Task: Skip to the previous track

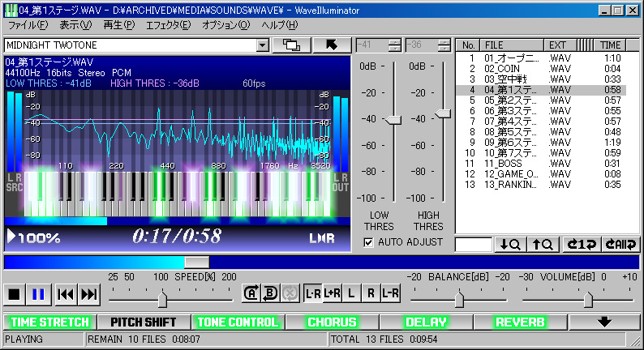Action: 66,294
